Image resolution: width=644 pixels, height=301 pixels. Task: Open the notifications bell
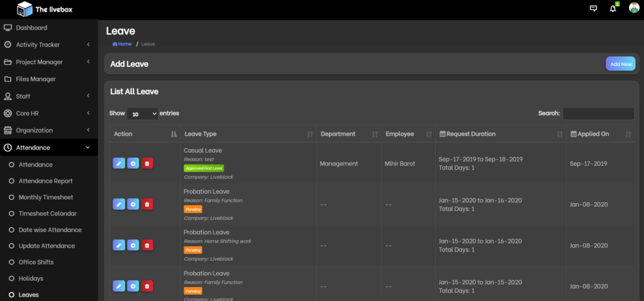613,9
